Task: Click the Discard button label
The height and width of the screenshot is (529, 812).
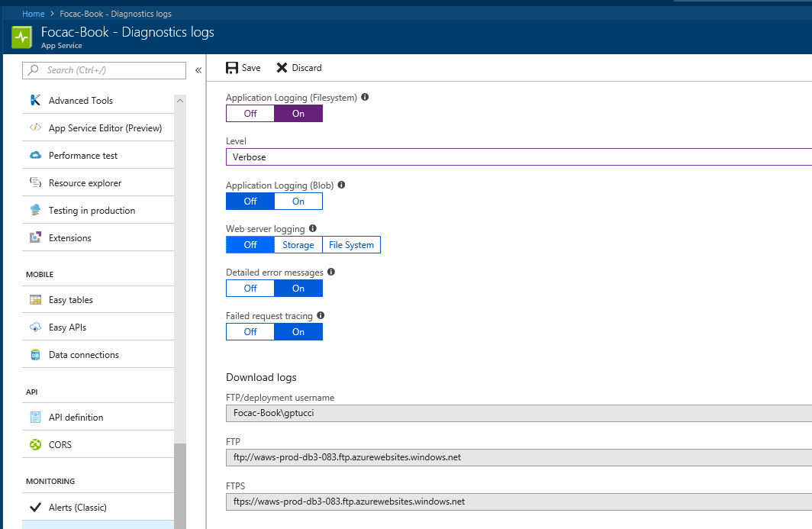Action: click(307, 68)
